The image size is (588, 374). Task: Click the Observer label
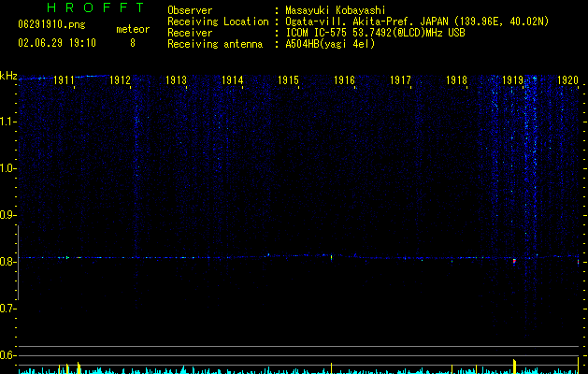(190, 10)
